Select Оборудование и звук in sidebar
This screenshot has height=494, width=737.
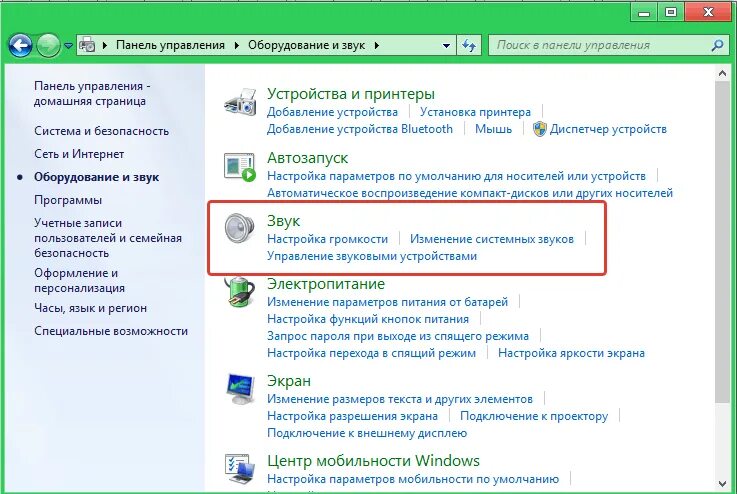pyautogui.click(x=96, y=177)
